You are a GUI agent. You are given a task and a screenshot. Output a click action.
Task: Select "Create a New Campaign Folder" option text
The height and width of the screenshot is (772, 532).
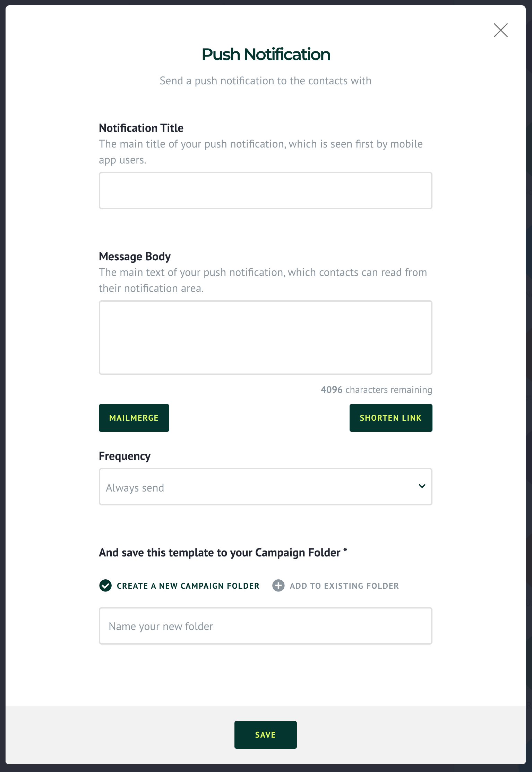tap(188, 586)
